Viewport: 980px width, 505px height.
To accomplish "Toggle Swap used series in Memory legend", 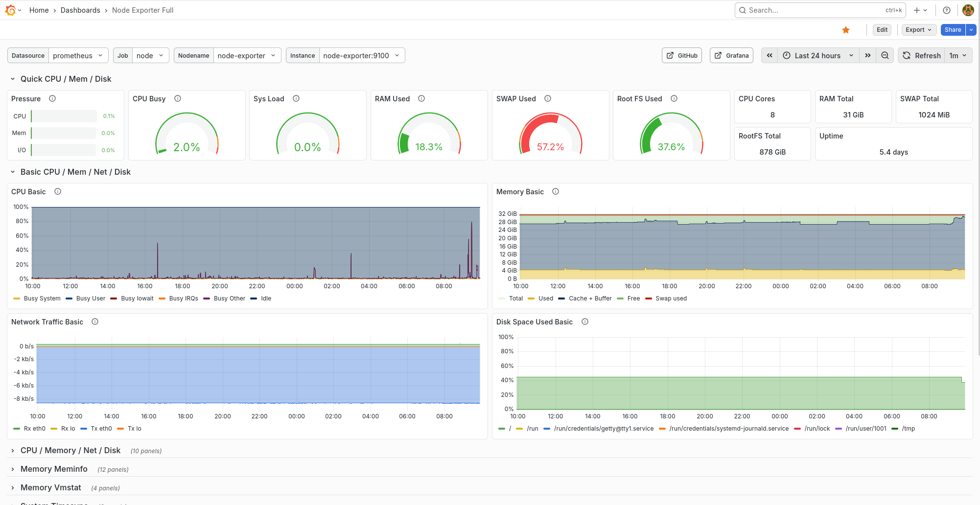I will point(671,298).
